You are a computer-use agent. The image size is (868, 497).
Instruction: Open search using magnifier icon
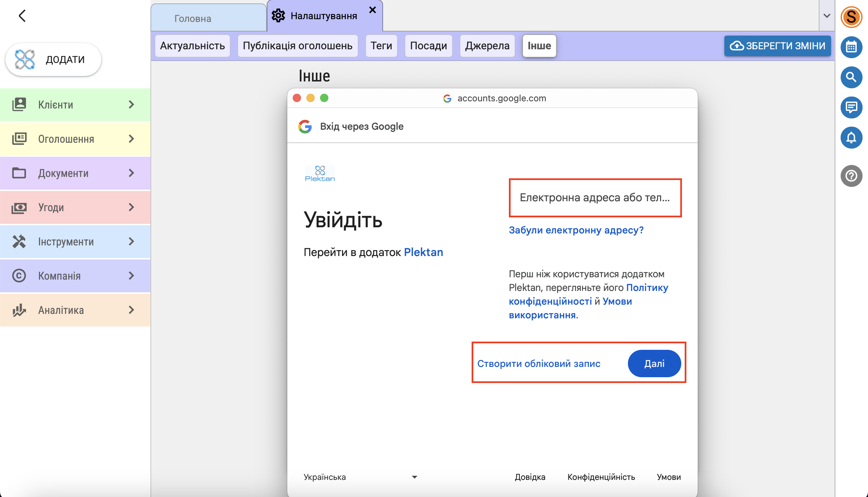851,77
